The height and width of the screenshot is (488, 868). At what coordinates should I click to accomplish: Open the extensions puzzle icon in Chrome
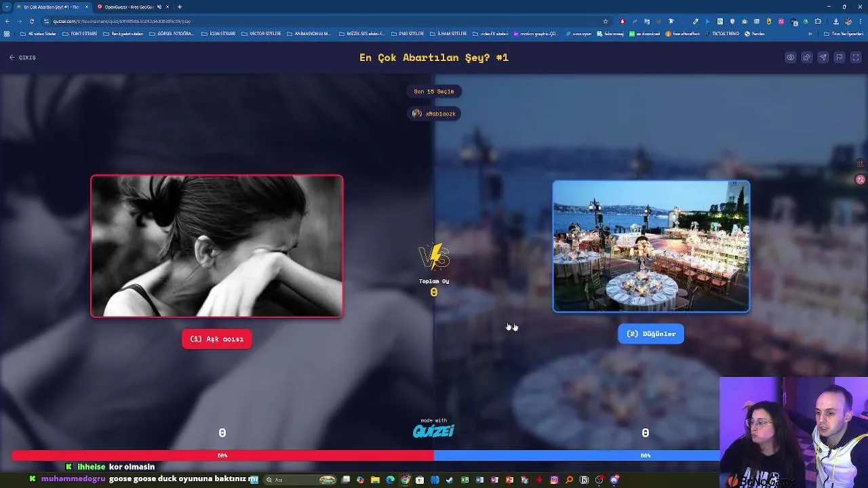point(818,21)
